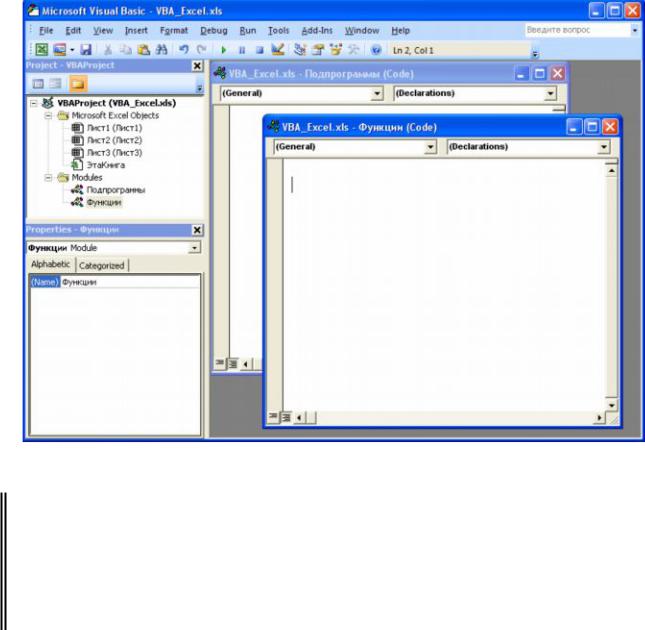
Task: Open Find with the binoculars icon
Action: tap(162, 50)
